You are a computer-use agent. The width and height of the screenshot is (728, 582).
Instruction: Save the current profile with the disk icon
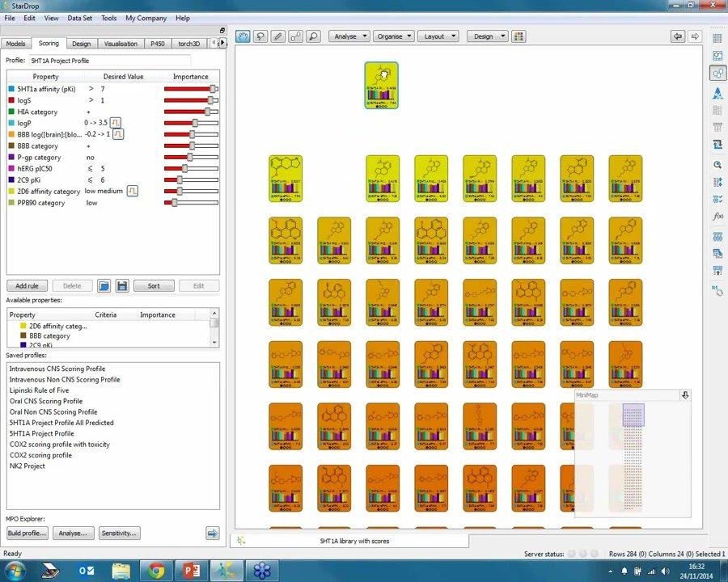pos(122,285)
